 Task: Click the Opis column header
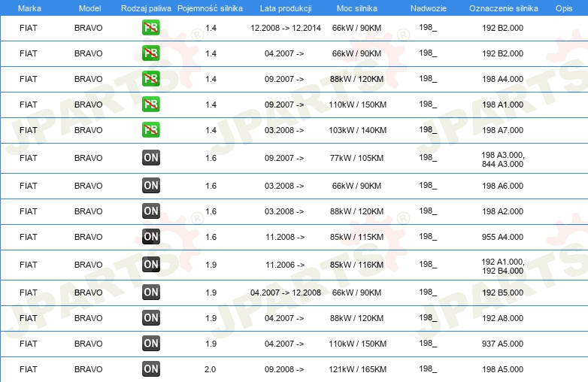click(x=564, y=8)
